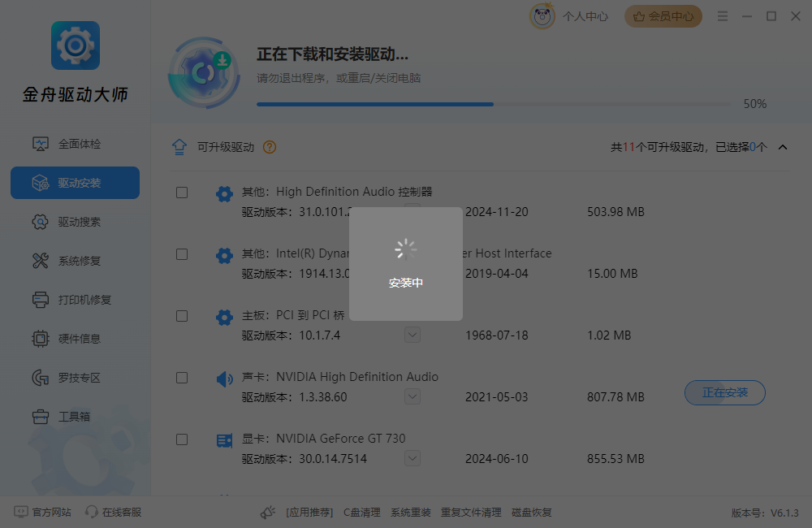Click the 可升级驱动 upgrade arrow icon
This screenshot has height=528, width=812.
(x=179, y=147)
